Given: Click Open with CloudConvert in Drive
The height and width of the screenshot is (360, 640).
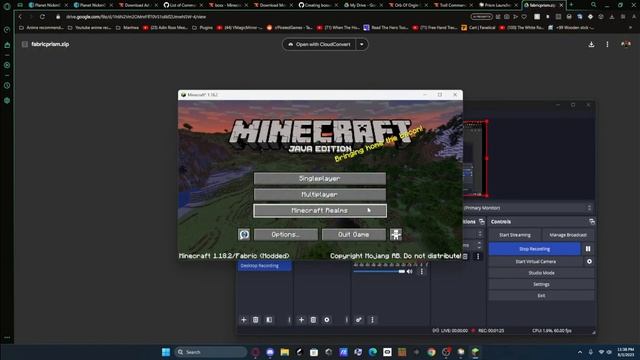Looking at the screenshot, I should pyautogui.click(x=320, y=44).
